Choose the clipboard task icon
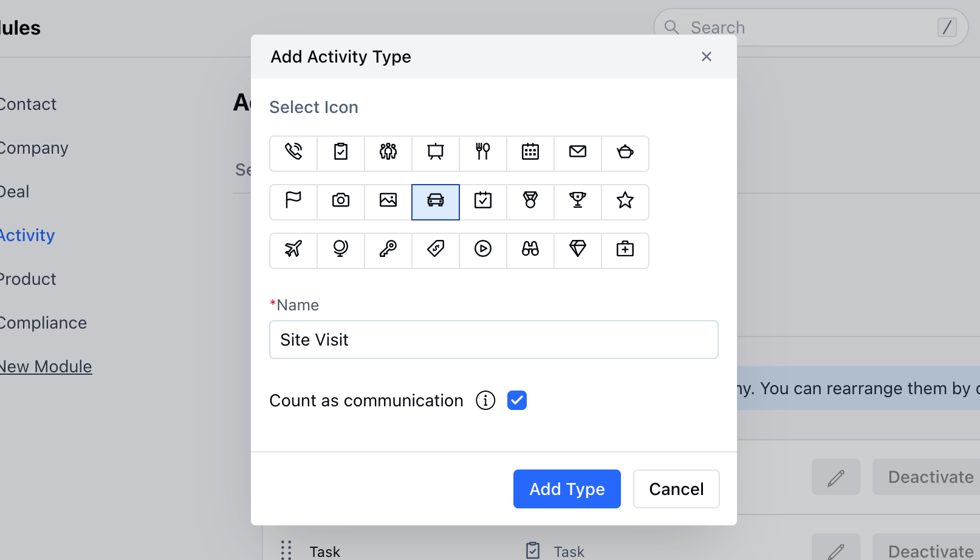This screenshot has width=980, height=560. (341, 152)
